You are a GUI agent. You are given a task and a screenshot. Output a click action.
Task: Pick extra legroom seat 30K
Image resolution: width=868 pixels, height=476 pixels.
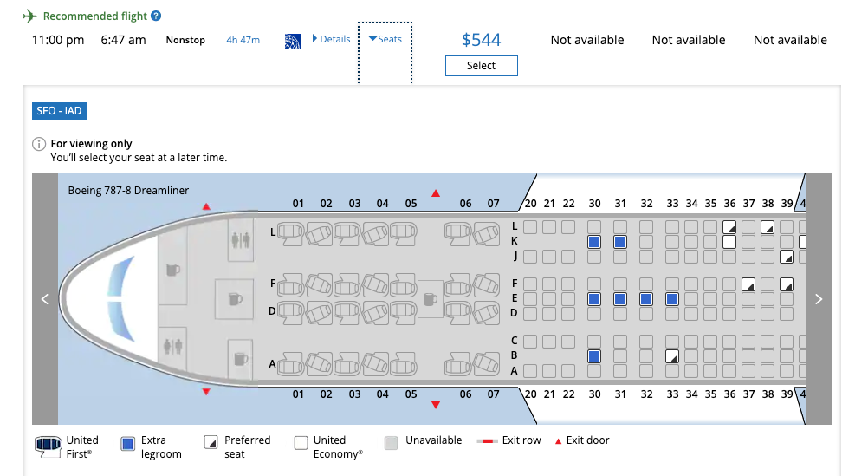coord(594,242)
